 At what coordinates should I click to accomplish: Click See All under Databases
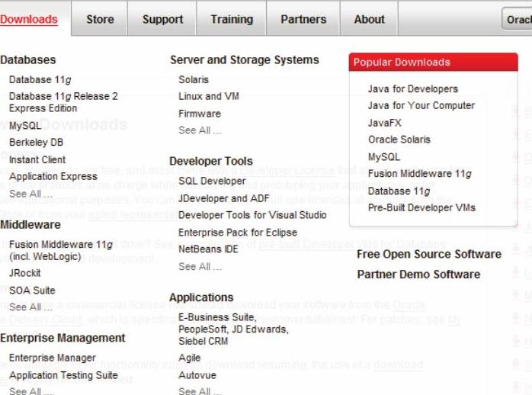click(x=30, y=194)
